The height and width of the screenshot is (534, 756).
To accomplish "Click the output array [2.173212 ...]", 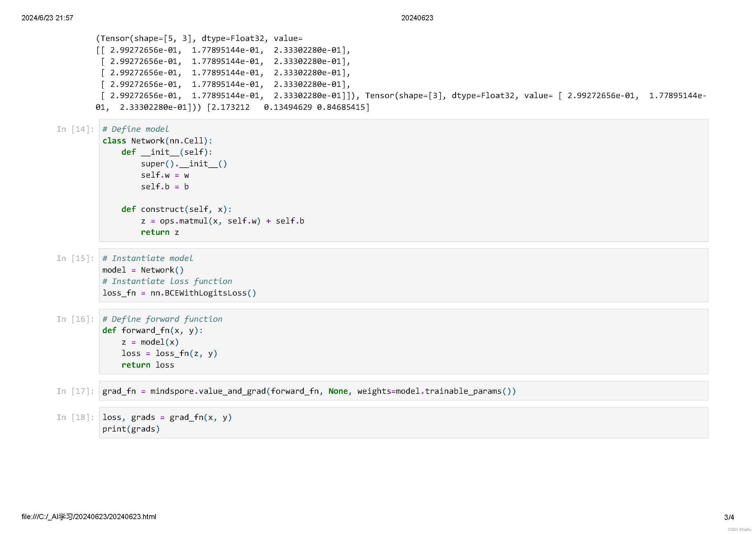I will pos(288,108).
